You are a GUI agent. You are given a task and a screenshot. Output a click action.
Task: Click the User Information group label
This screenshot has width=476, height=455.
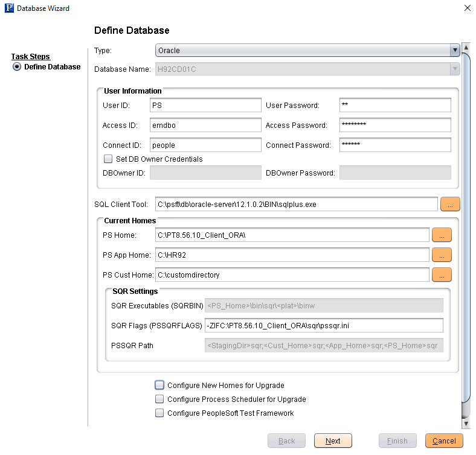pyautogui.click(x=133, y=91)
